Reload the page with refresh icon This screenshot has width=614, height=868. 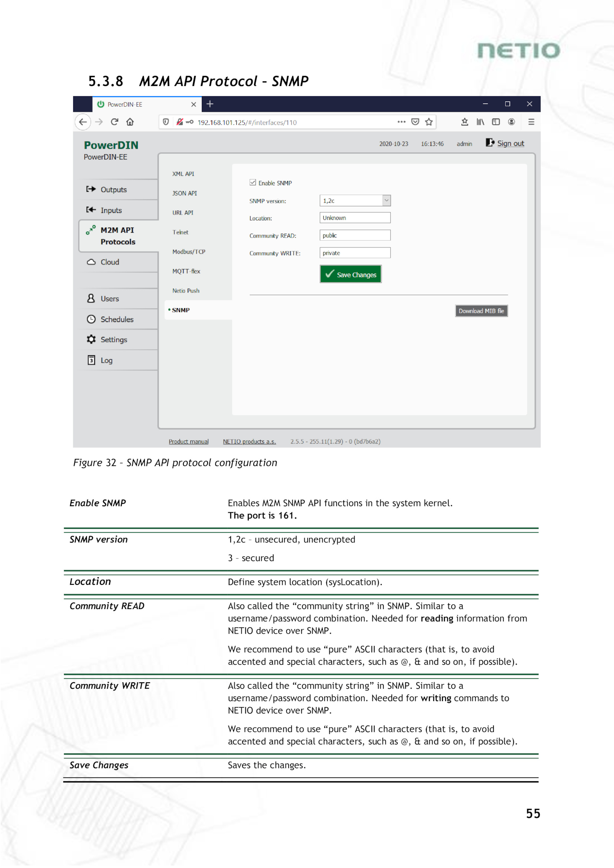pos(114,122)
